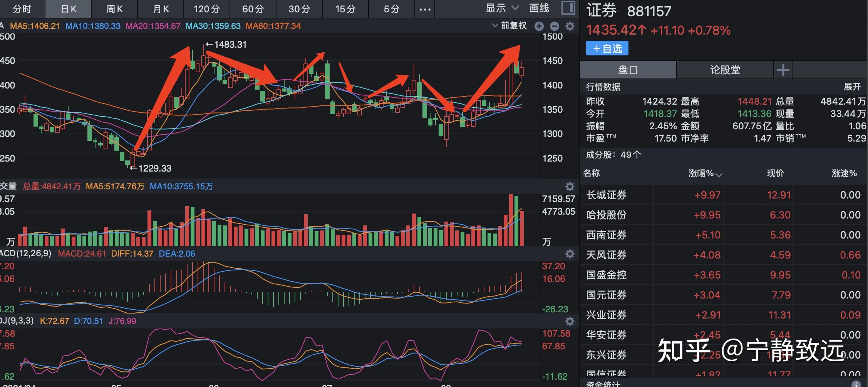Open 东兴证券 stock row
Screen dimensions: 868x387
724,355
